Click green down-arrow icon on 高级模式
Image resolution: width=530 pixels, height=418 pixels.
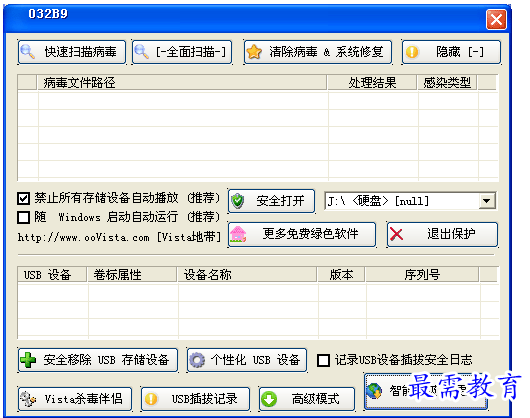pyautogui.click(x=269, y=399)
